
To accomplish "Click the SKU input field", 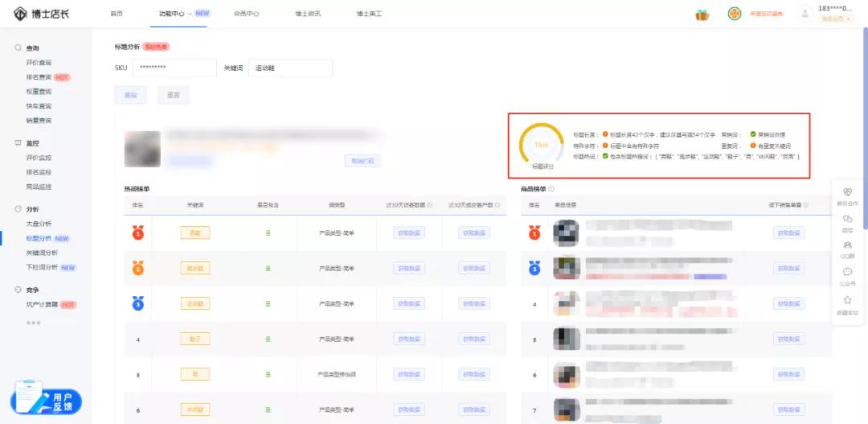I will coord(174,68).
